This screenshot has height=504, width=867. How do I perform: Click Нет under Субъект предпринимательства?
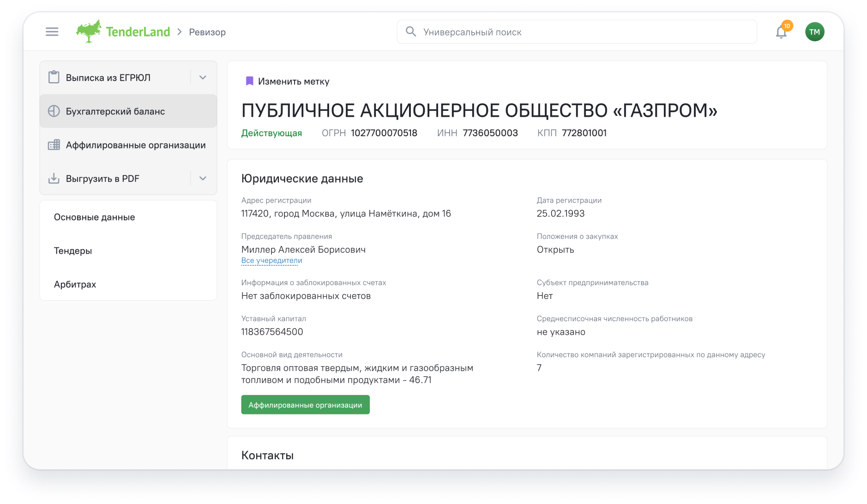pos(545,296)
